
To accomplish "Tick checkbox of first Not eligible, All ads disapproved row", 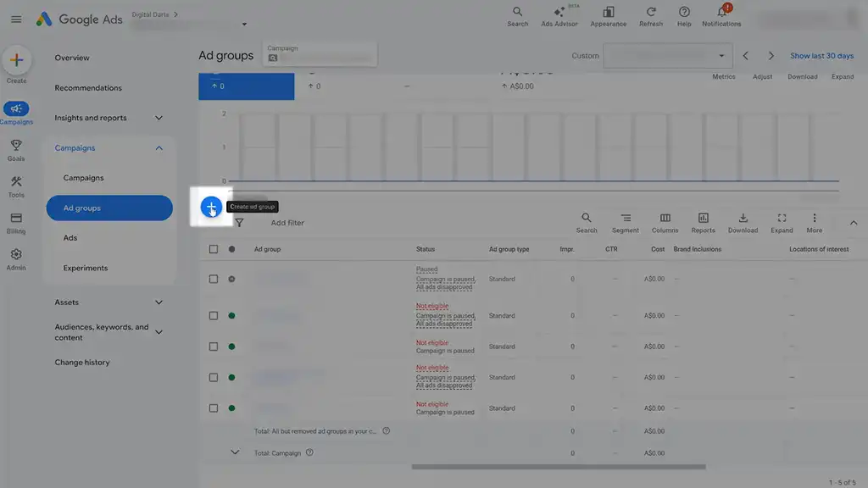I will click(x=213, y=315).
